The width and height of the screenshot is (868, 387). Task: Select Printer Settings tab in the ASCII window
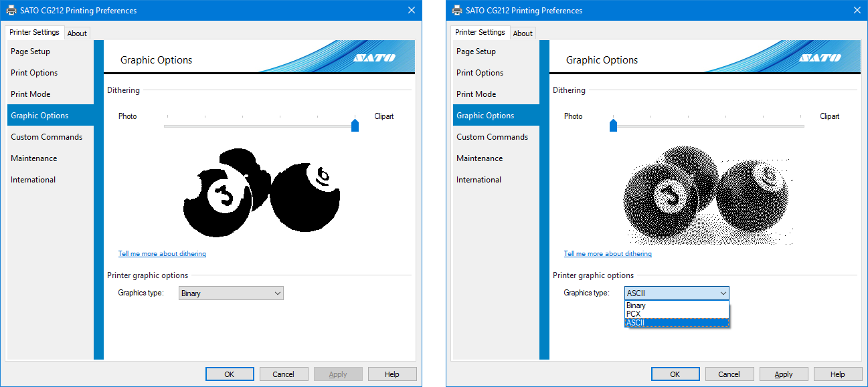(x=481, y=32)
